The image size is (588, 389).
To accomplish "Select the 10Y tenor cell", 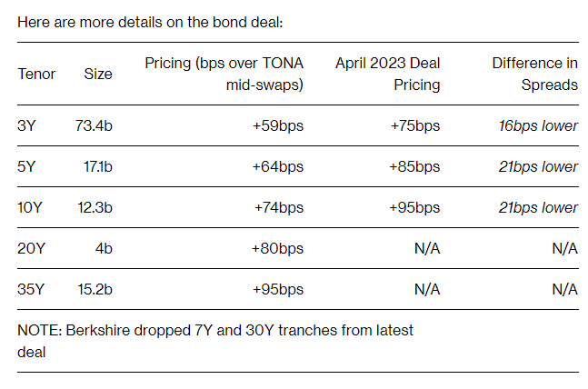I will [x=30, y=207].
